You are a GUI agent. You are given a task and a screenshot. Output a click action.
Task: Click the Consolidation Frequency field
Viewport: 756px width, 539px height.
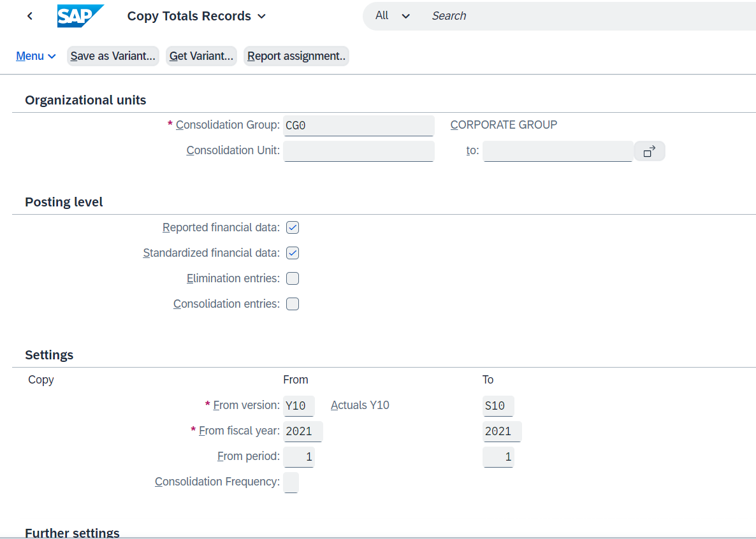(291, 482)
